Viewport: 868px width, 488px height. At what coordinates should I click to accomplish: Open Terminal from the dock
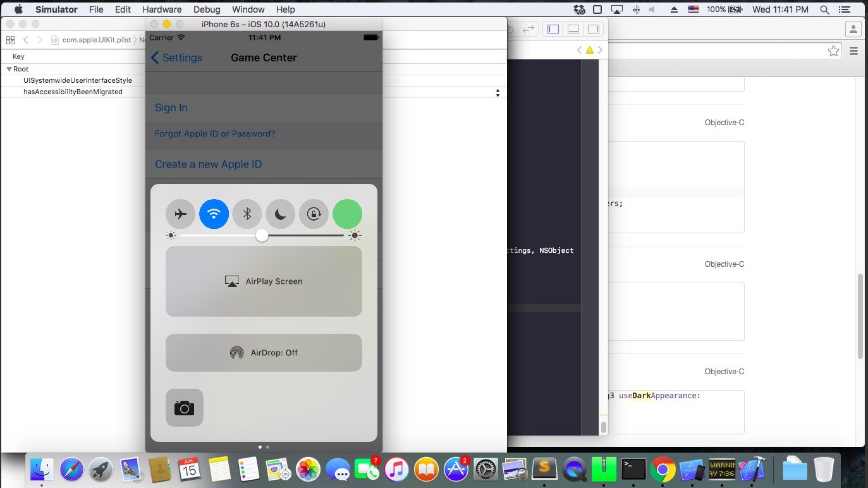pos(633,470)
